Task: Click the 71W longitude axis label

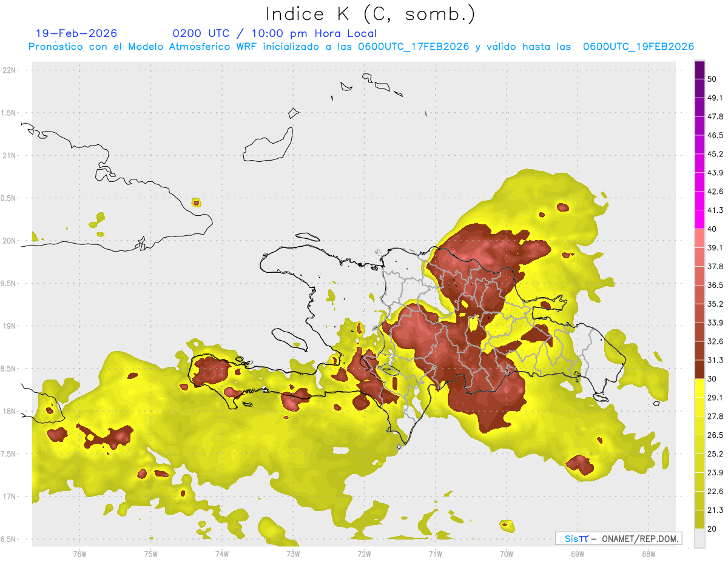Action: tap(435, 554)
